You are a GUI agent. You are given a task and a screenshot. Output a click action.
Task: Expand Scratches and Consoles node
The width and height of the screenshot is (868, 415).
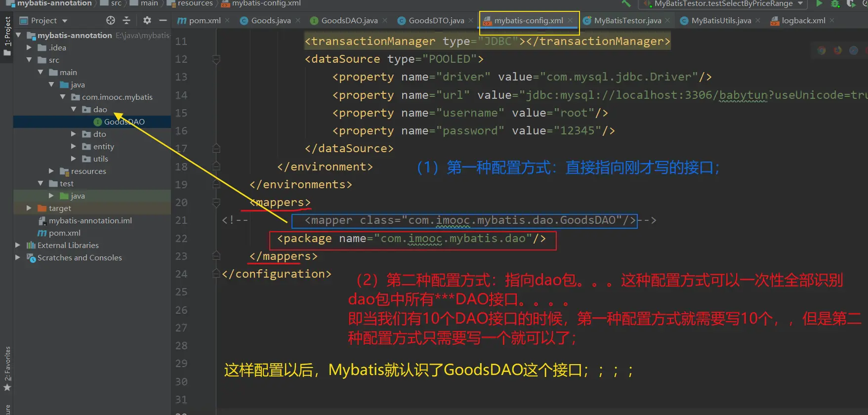click(x=18, y=257)
